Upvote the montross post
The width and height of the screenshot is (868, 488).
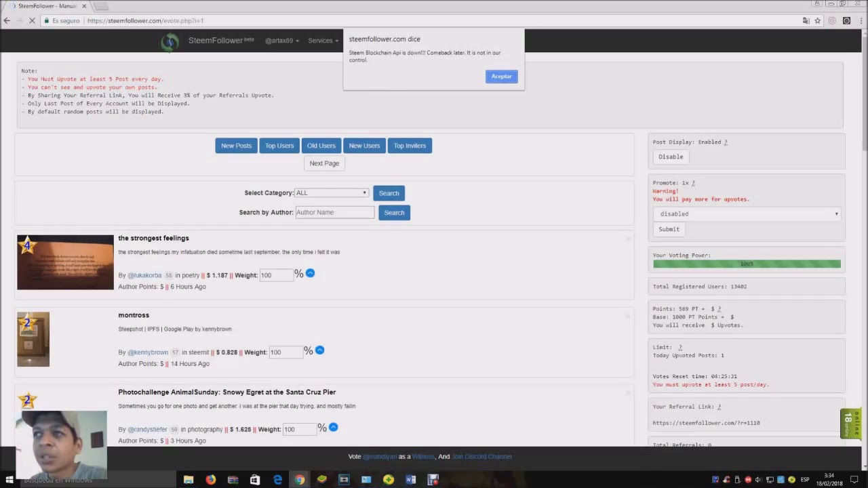[319, 350]
